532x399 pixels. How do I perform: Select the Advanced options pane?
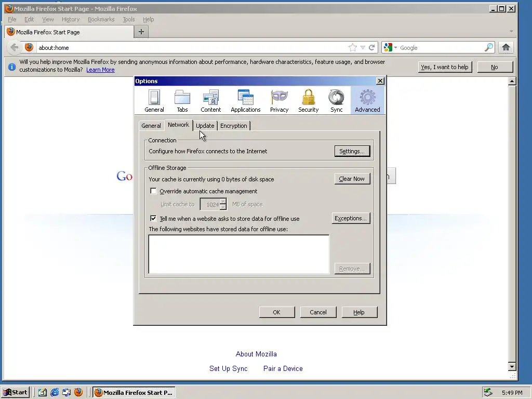point(367,101)
